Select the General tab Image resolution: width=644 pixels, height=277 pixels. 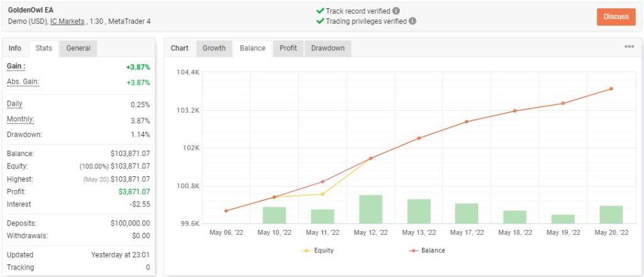pyautogui.click(x=78, y=48)
